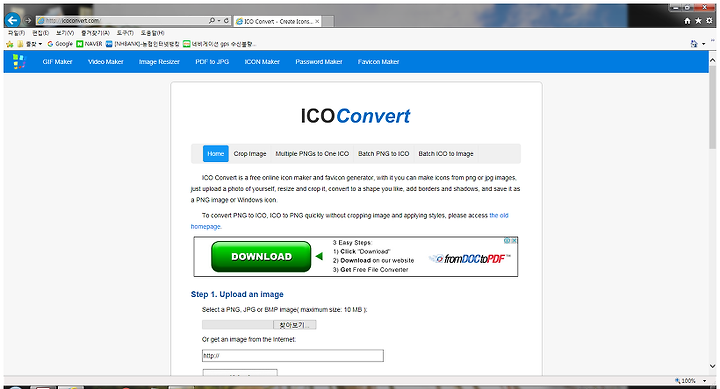Open the browser Tools gear icon
Image resolution: width=720 pixels, height=389 pixels.
click(x=709, y=21)
